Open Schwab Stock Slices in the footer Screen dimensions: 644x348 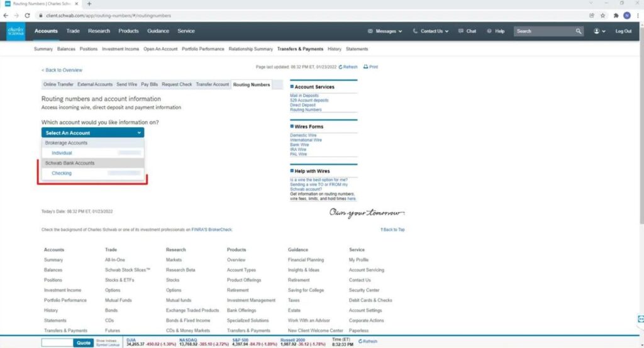coord(128,270)
